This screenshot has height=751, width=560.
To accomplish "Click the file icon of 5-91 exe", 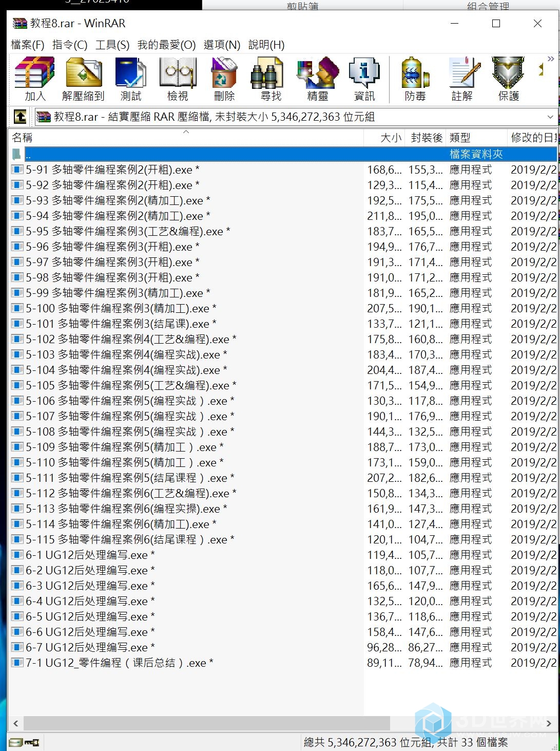I will (17, 170).
